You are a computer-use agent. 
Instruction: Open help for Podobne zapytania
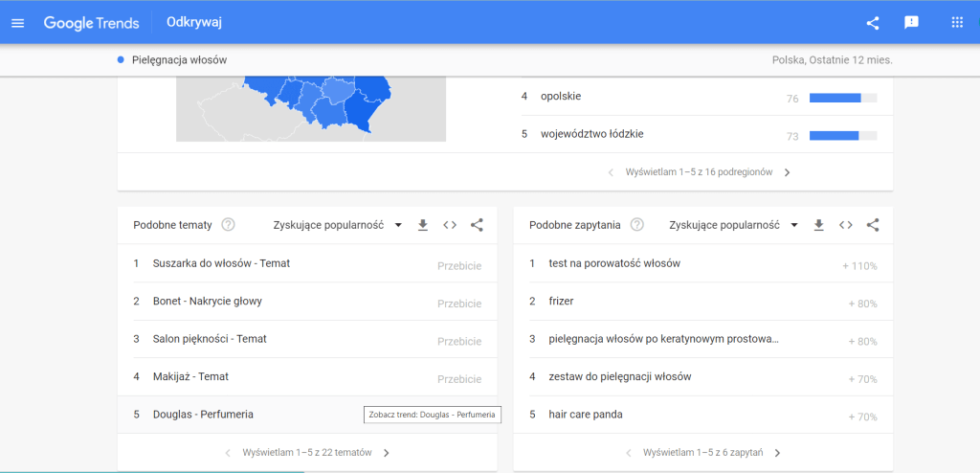(636, 225)
